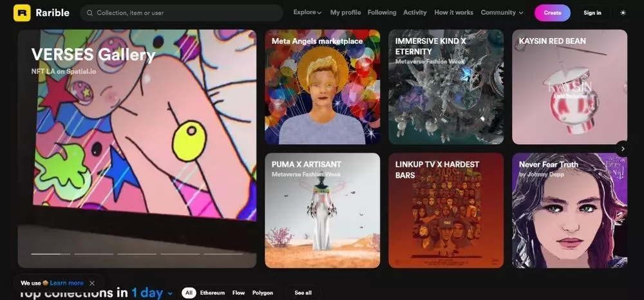Click the search magnifier icon
The image size is (644, 300).
click(90, 13)
